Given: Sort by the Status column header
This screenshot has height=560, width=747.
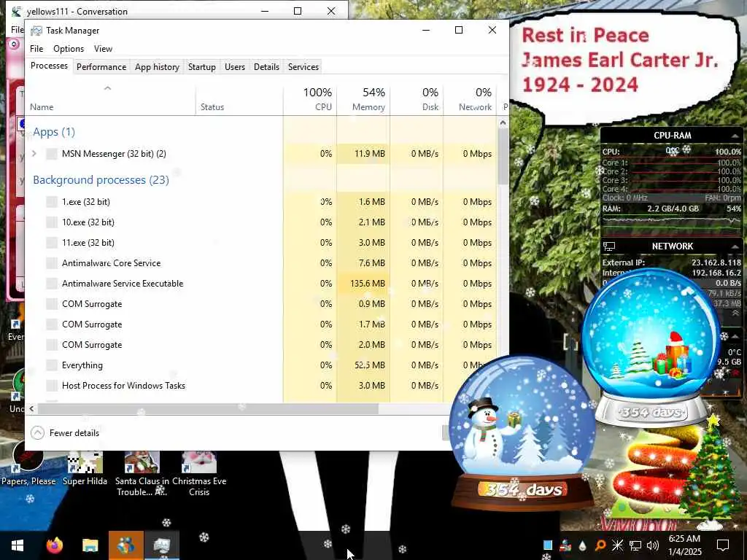Looking at the screenshot, I should coord(239,99).
